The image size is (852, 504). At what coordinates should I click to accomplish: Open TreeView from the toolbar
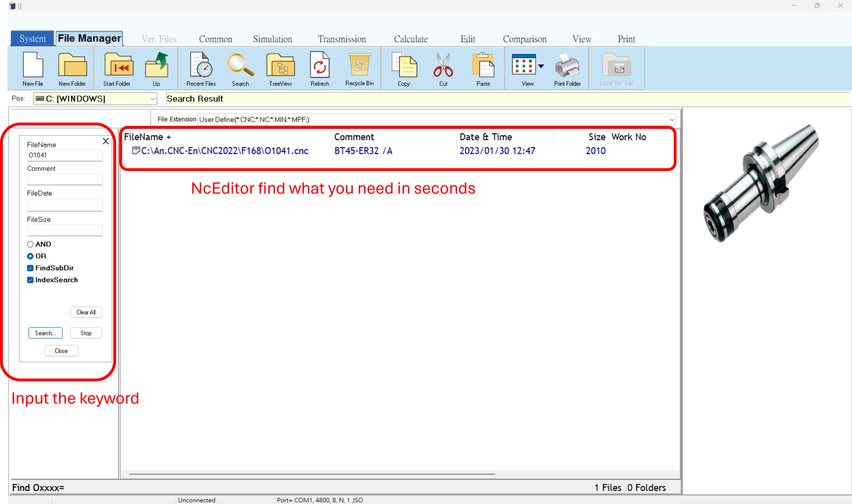point(280,65)
